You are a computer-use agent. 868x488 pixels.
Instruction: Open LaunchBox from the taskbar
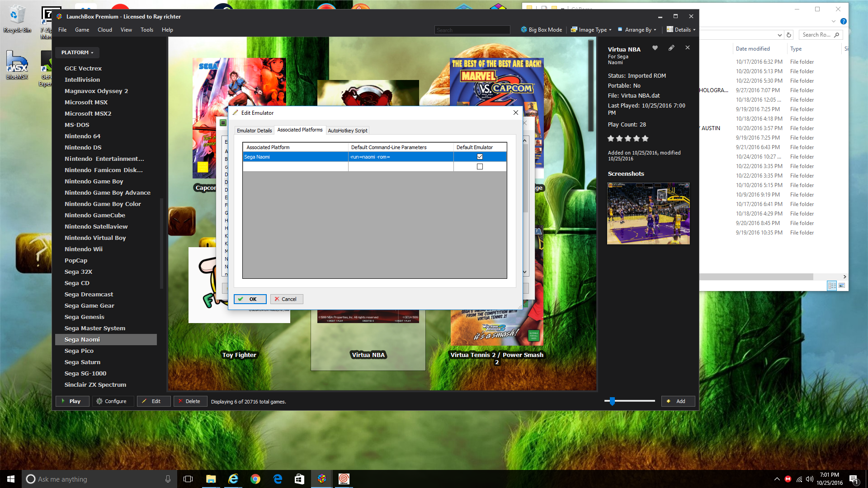[321, 479]
